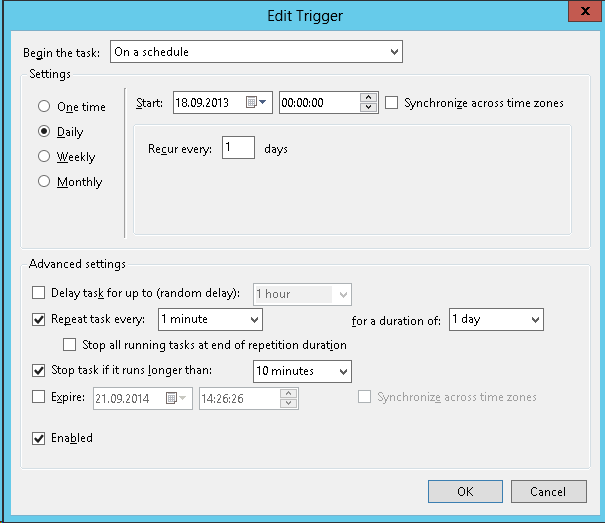
Task: Open the Begin the task dropdown
Action: pos(256,51)
